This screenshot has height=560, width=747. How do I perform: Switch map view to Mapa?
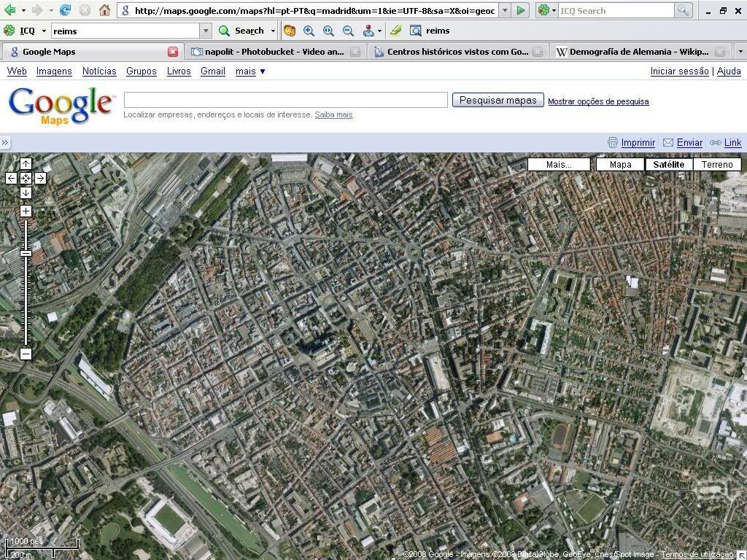click(620, 164)
